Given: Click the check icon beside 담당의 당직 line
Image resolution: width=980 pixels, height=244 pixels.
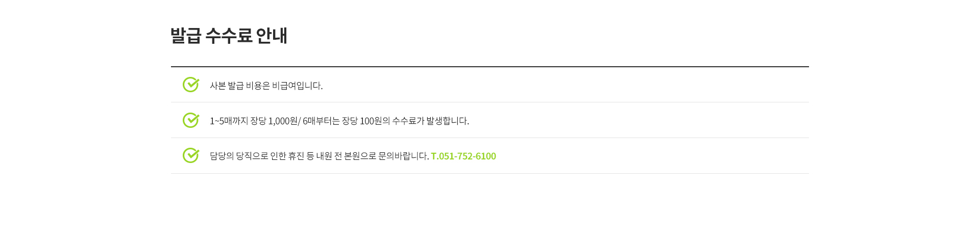Looking at the screenshot, I should pos(190,155).
